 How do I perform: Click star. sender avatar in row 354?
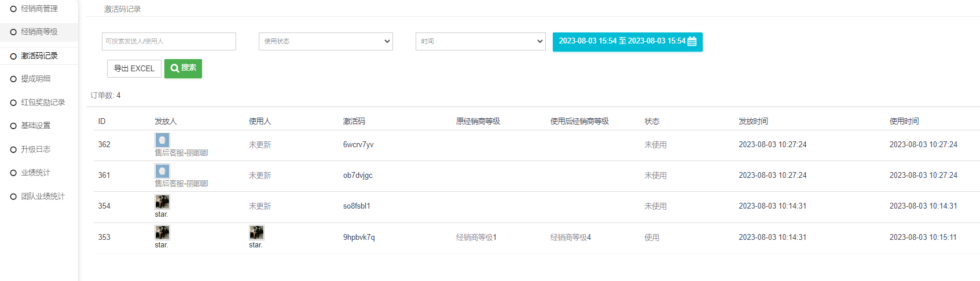162,202
